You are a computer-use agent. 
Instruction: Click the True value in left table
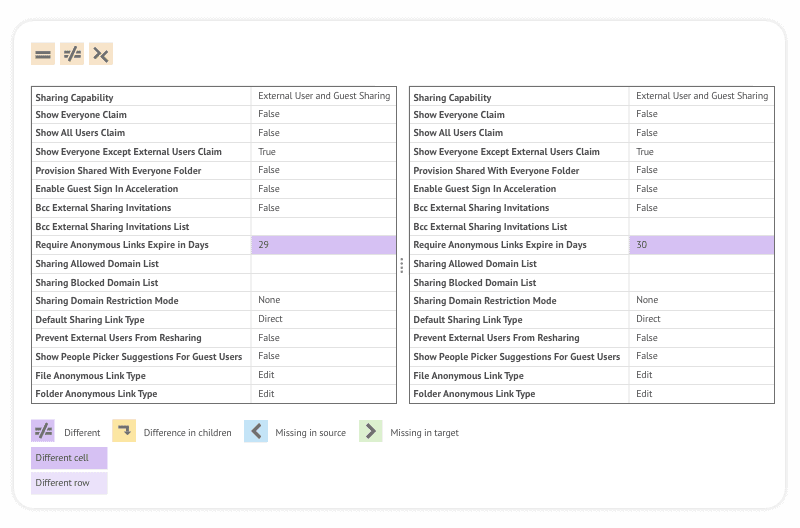tap(267, 152)
